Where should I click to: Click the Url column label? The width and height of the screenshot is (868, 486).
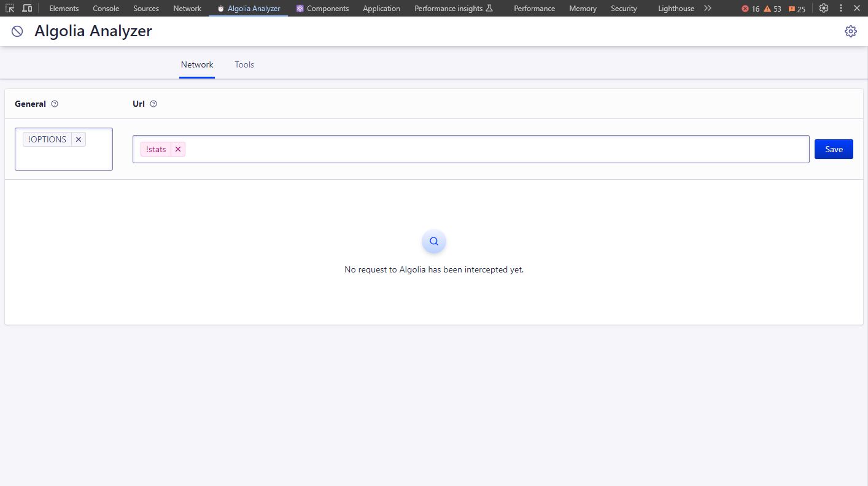tap(139, 104)
